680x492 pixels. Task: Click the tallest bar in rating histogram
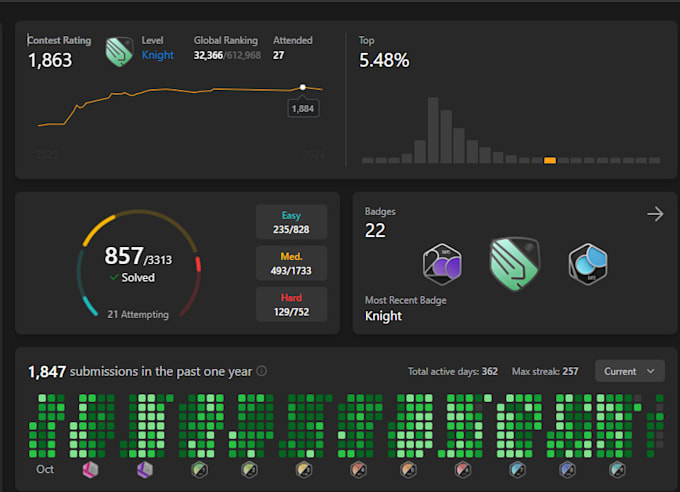click(x=433, y=130)
